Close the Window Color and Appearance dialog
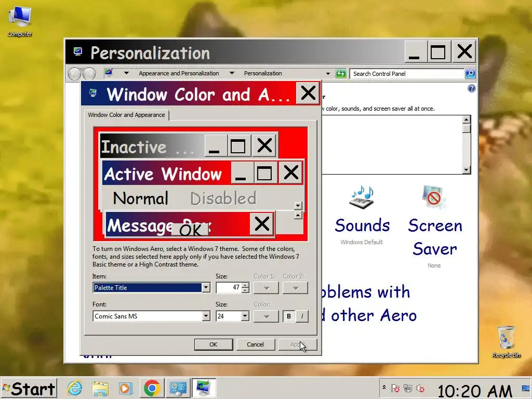 pyautogui.click(x=308, y=93)
